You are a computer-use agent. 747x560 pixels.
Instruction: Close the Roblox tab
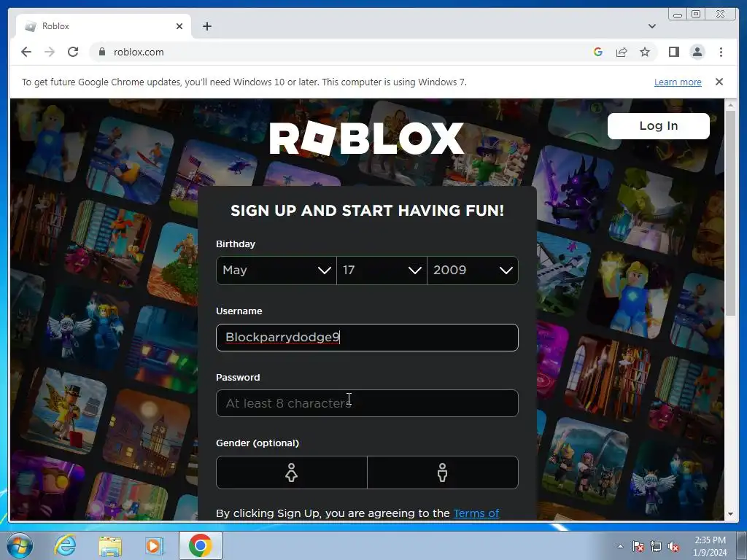[179, 26]
